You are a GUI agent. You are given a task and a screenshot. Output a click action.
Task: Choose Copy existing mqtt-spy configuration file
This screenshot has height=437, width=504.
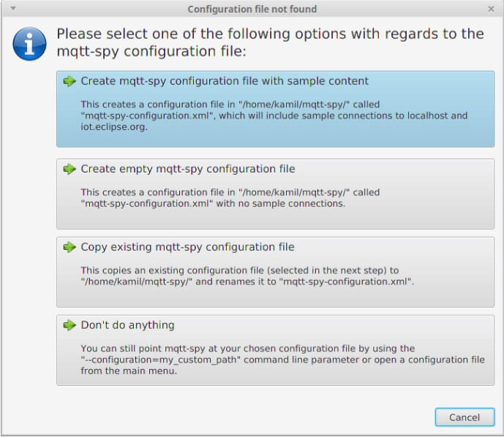click(x=276, y=273)
